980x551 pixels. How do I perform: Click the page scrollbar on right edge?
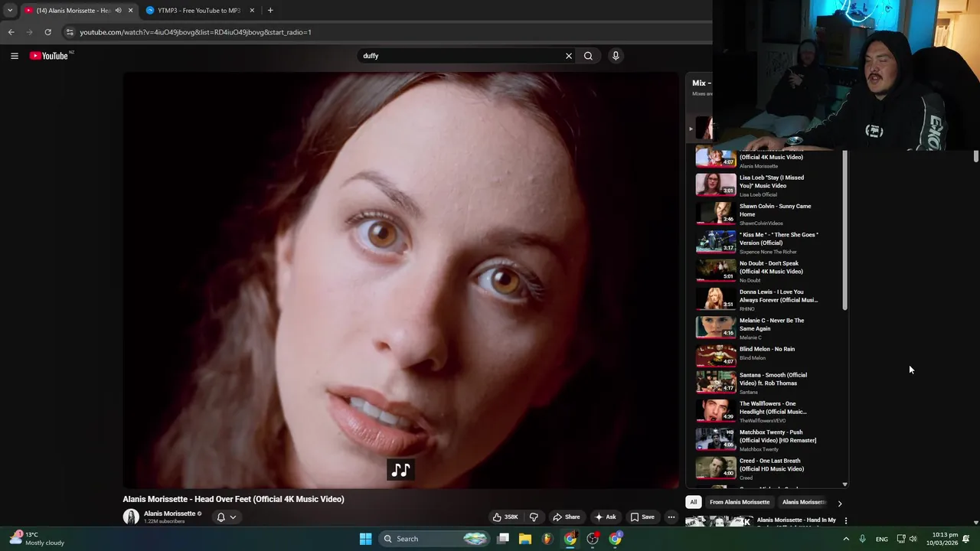click(x=976, y=156)
